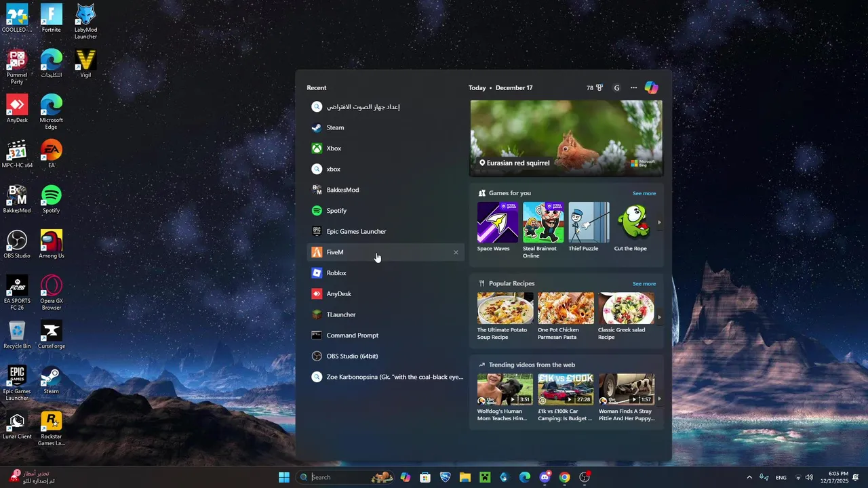
Task: Open the Opera GX Browser desktop shortcut
Action: (x=51, y=292)
